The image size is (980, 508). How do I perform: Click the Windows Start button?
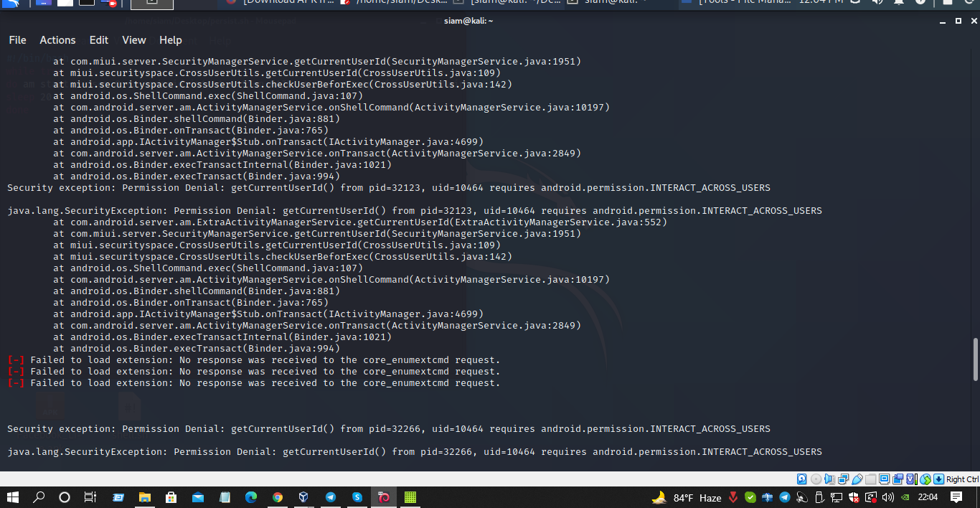coord(13,497)
